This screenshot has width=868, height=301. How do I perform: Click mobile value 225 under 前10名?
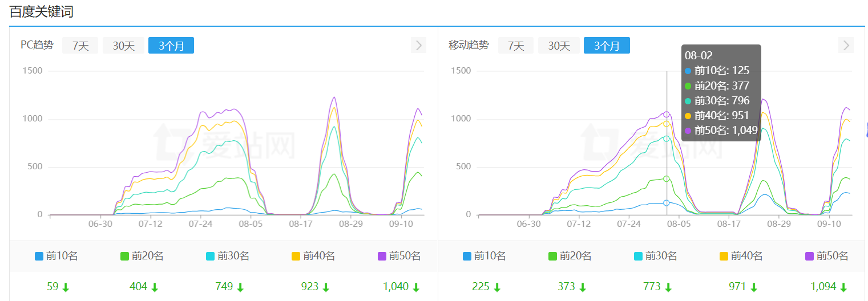[x=481, y=286]
